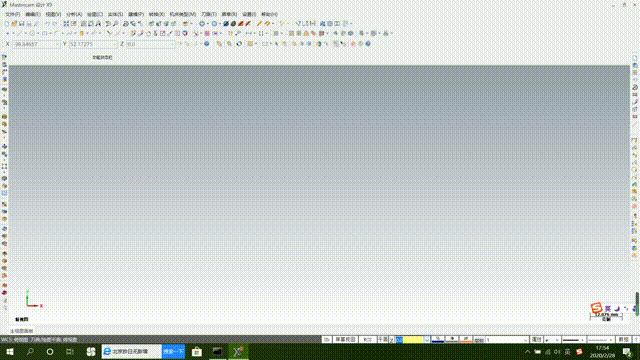Click the Save disk icon

(x=22, y=24)
